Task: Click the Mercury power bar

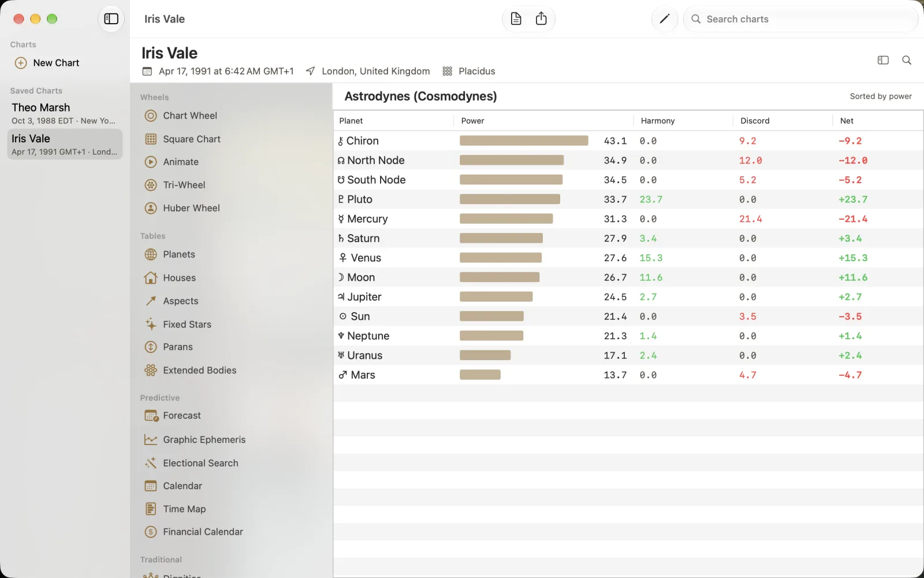Action: [x=506, y=219]
